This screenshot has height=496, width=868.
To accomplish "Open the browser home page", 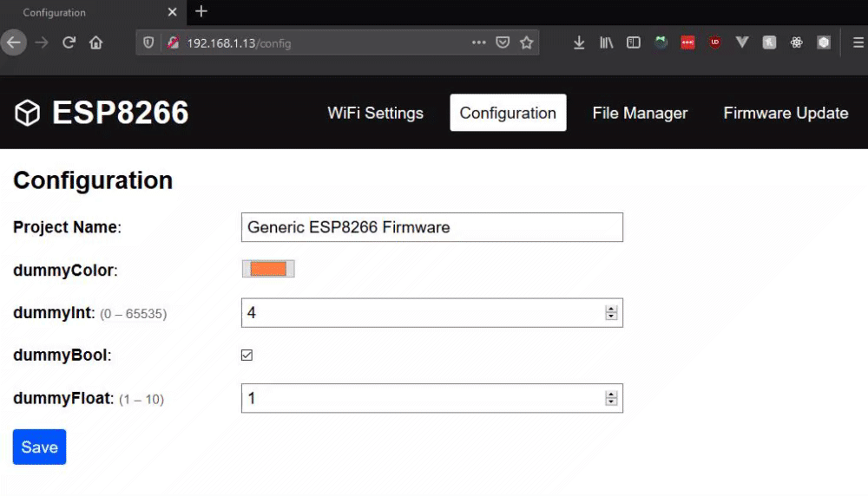I will [x=95, y=42].
